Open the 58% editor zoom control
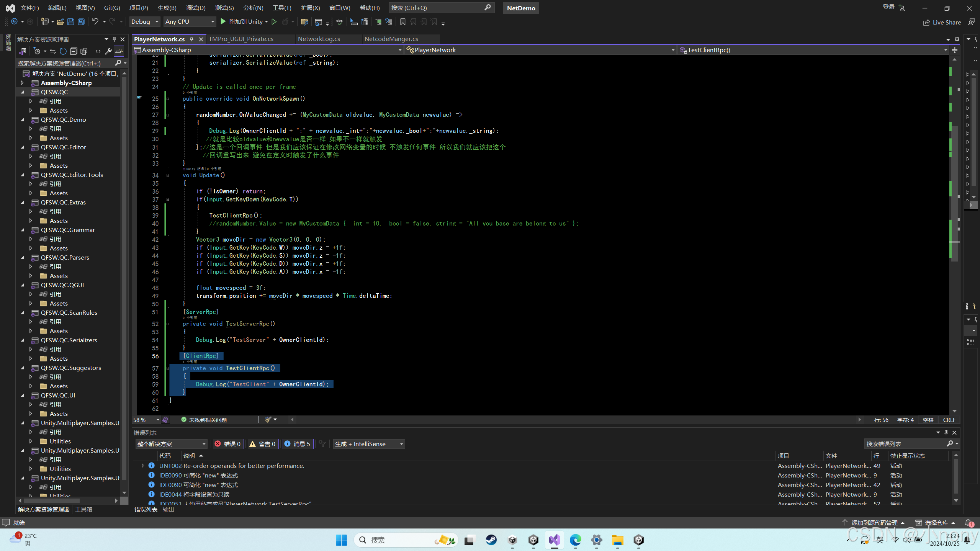The image size is (980, 551). pos(145,420)
